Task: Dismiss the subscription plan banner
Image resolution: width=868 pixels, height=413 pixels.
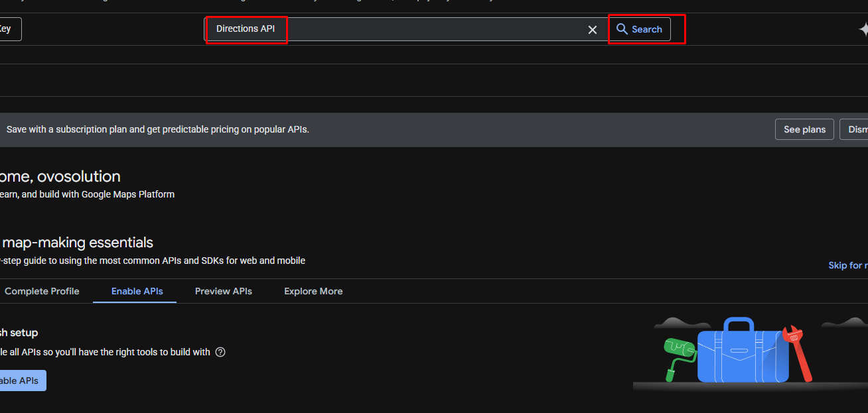Action: (855, 129)
